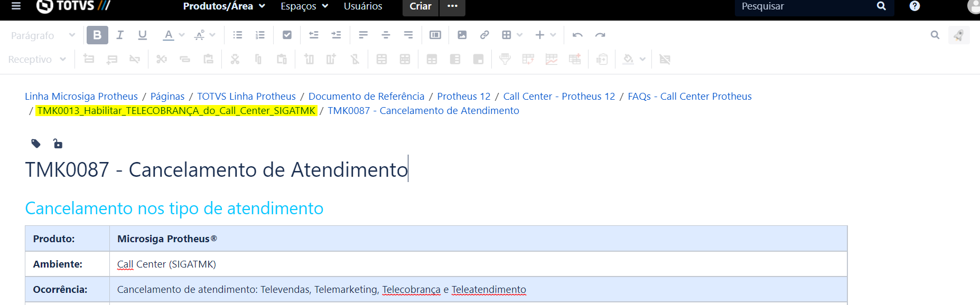Open find and replace in editor
The width and height of the screenshot is (980, 305).
click(x=935, y=35)
